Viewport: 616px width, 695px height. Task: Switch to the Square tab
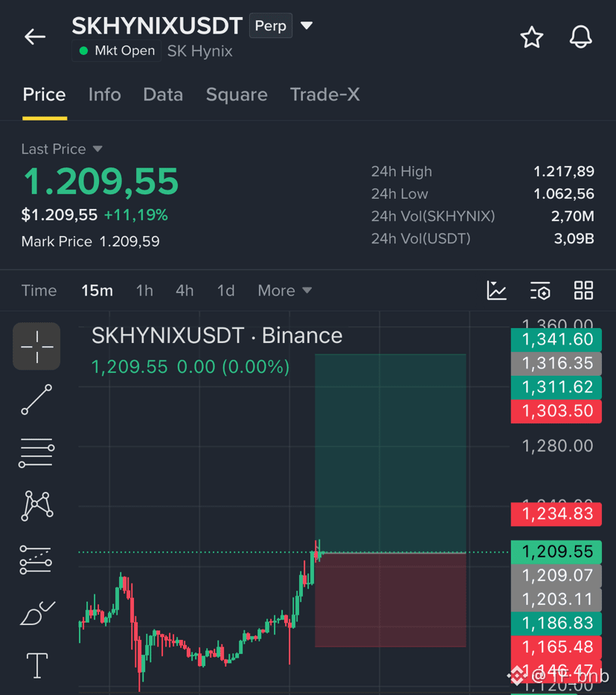click(237, 95)
